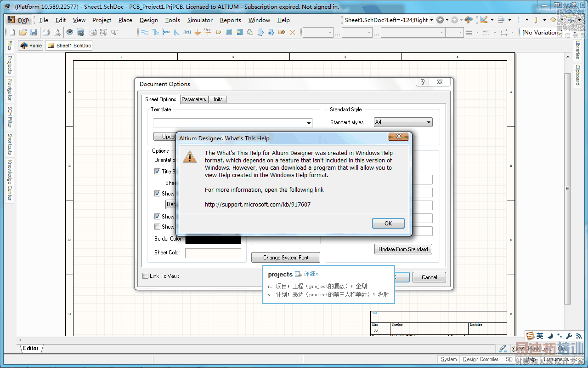Toggle the unchecked Show checkbox above Border Color

click(158, 227)
